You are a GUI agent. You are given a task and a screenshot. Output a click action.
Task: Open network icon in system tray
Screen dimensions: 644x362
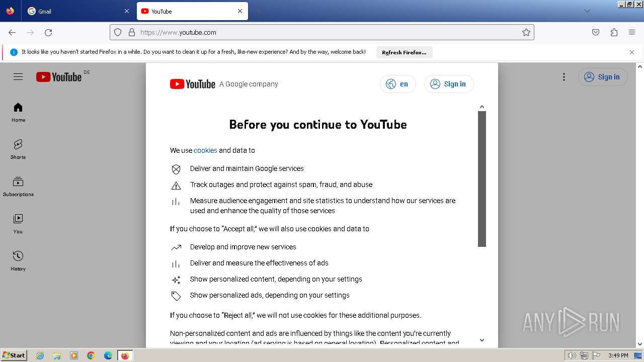pos(584,355)
